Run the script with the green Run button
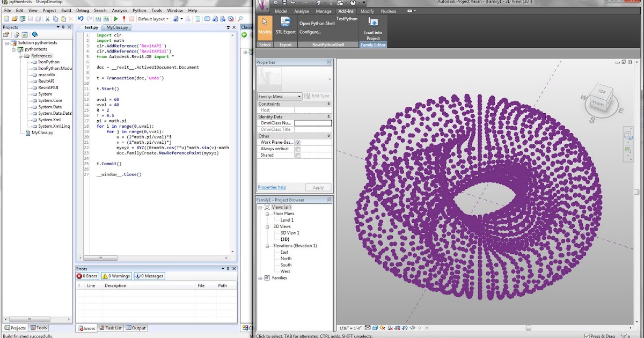644x338 pixels. [x=116, y=19]
